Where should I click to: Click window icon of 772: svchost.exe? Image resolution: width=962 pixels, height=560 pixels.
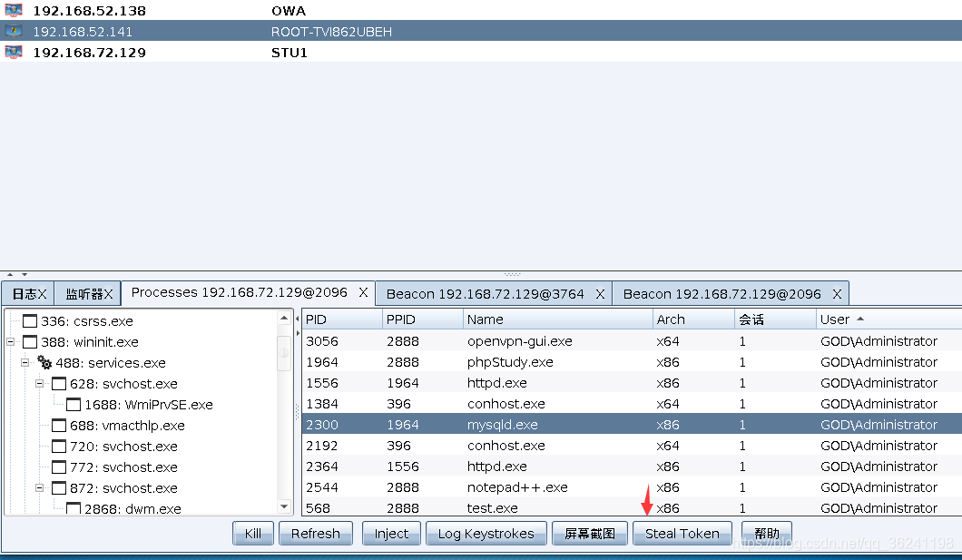[58, 467]
